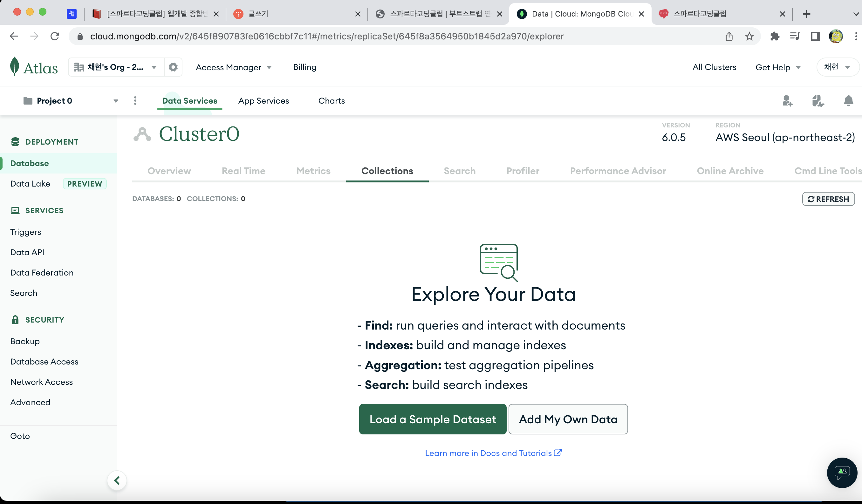Open Triggers in the sidebar
The height and width of the screenshot is (504, 862).
(x=26, y=232)
